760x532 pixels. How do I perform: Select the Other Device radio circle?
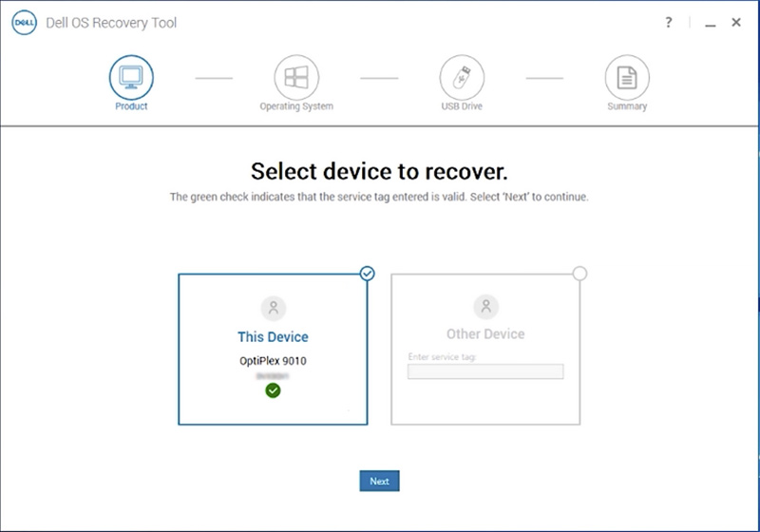pos(579,274)
